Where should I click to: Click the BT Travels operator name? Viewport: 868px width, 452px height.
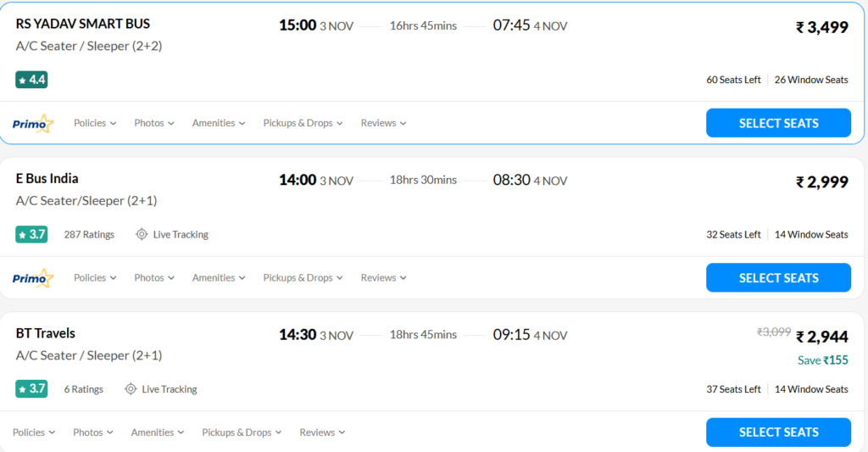(x=46, y=333)
